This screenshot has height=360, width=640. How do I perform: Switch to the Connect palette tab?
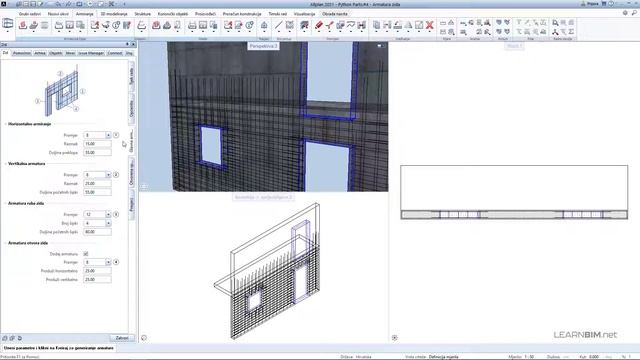115,53
